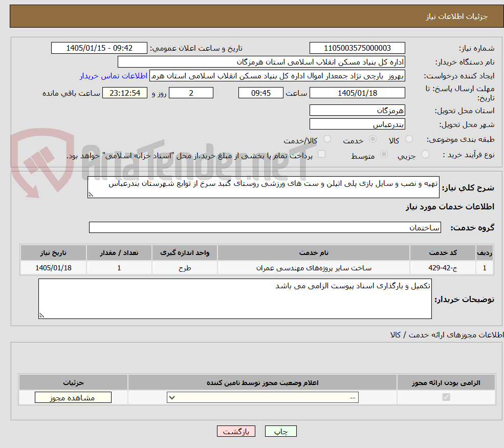Image resolution: width=504 pixels, height=448 pixels.
Task: Click the اطلاعات مجوزهای ارائه خدمت / کالا heading
Action: tap(447, 335)
